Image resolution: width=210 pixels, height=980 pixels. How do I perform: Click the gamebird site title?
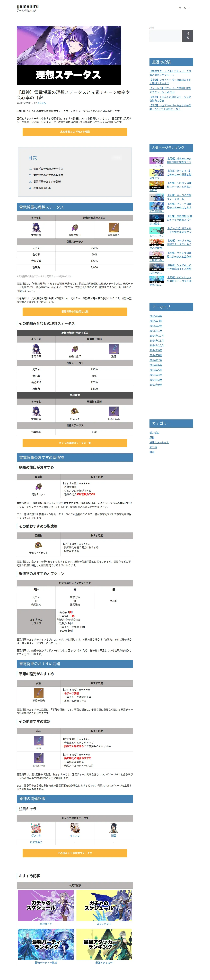tap(27, 6)
